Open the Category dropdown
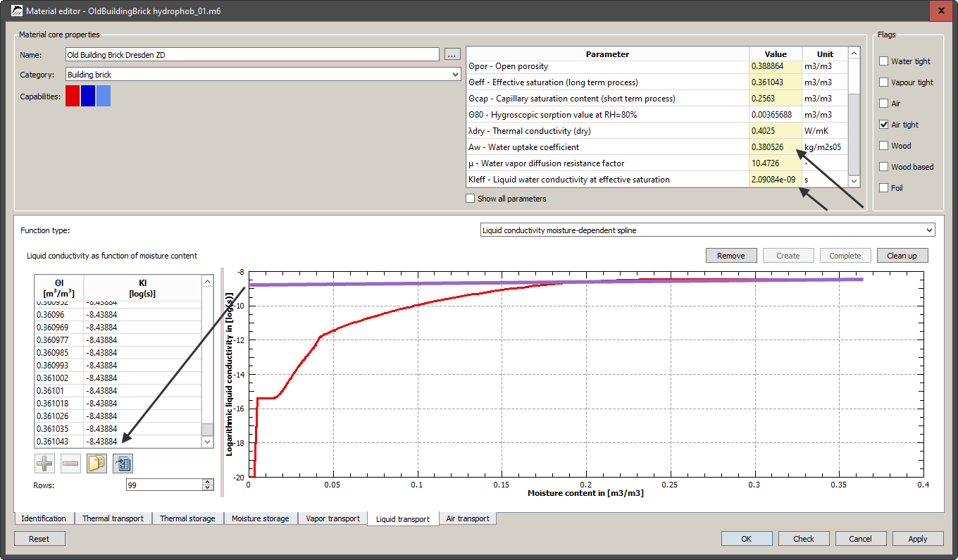Screen dimensions: 958x560 [263, 75]
